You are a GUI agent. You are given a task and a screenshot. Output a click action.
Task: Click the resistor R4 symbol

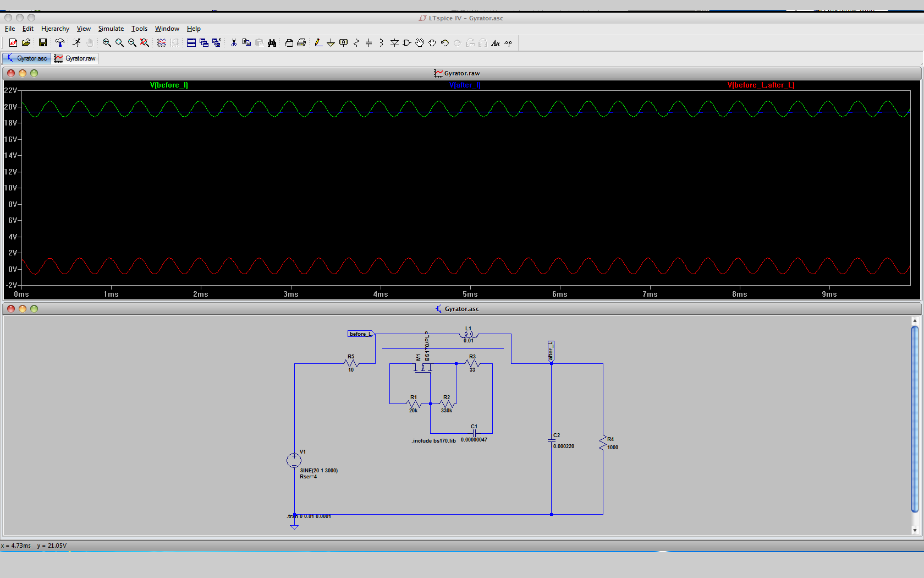(603, 443)
